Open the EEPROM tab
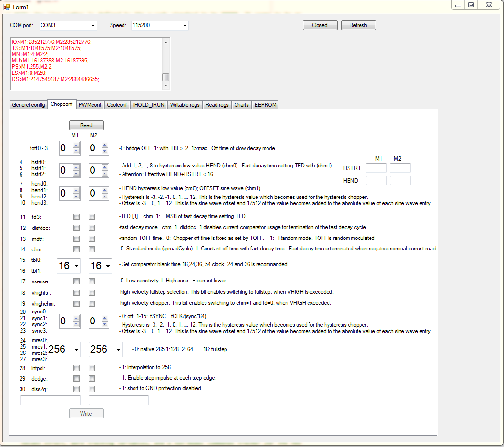504x447 pixels. (x=265, y=105)
